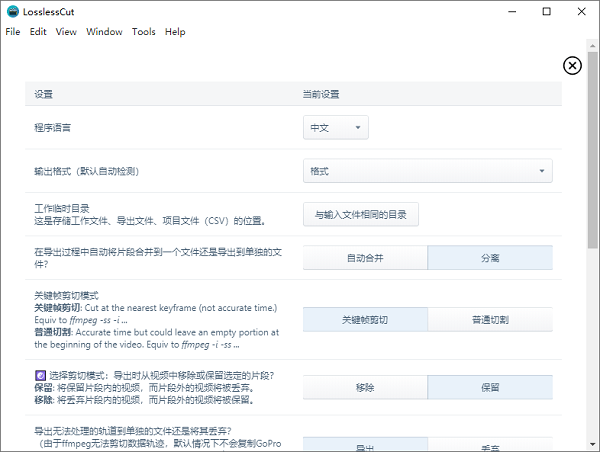Open the 程序语言 dropdown showing 中文

coord(336,127)
